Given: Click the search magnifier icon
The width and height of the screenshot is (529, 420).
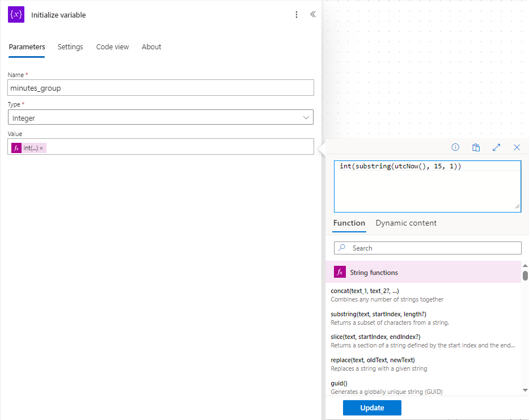Looking at the screenshot, I should (342, 248).
